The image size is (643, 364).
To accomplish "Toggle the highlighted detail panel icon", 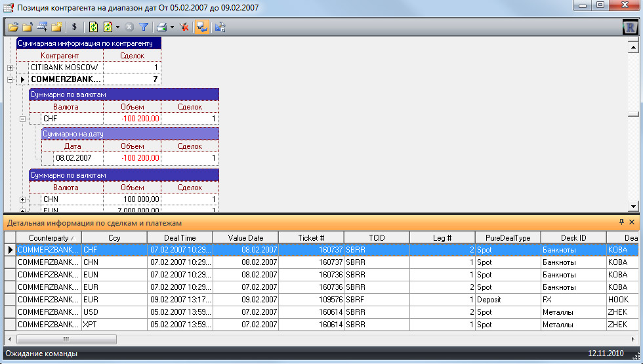I will [202, 27].
